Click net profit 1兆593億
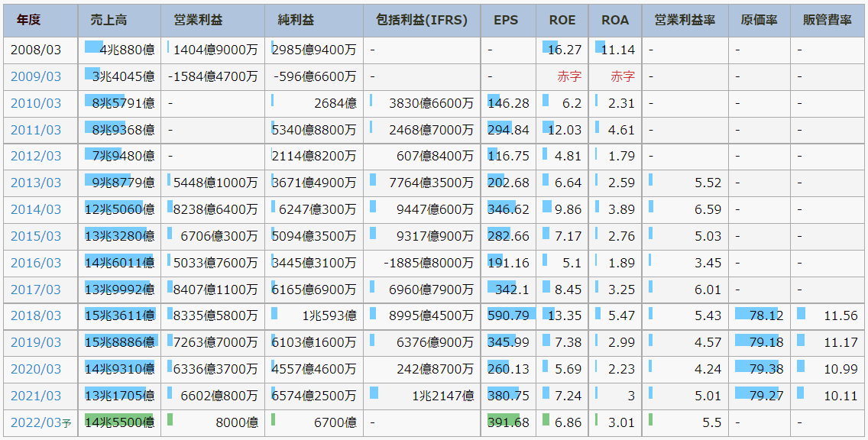 coord(329,316)
